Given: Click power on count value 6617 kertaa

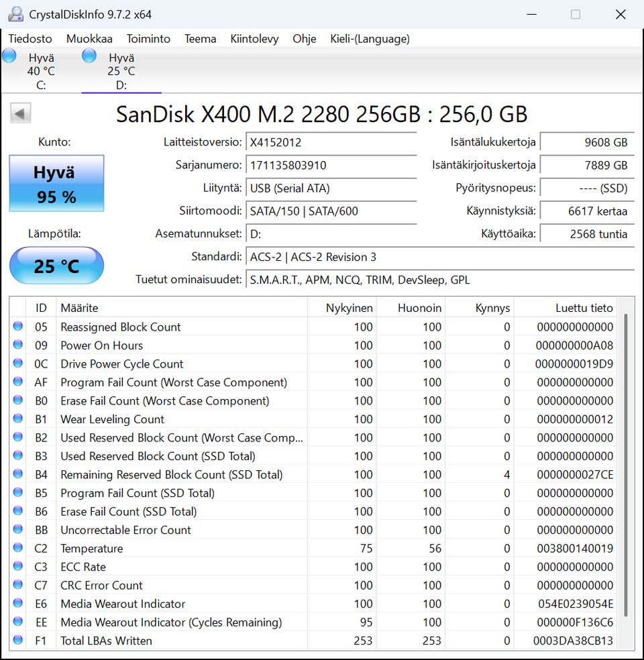Looking at the screenshot, I should pyautogui.click(x=587, y=211).
